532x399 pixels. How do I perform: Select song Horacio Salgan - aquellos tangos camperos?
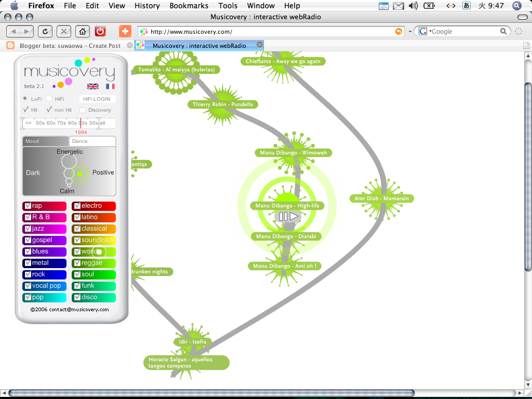click(187, 362)
